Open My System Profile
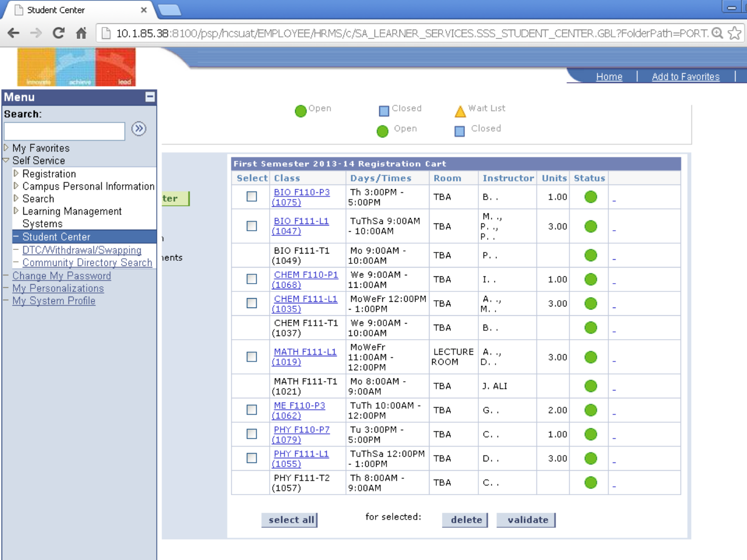This screenshot has width=747, height=560. [54, 301]
